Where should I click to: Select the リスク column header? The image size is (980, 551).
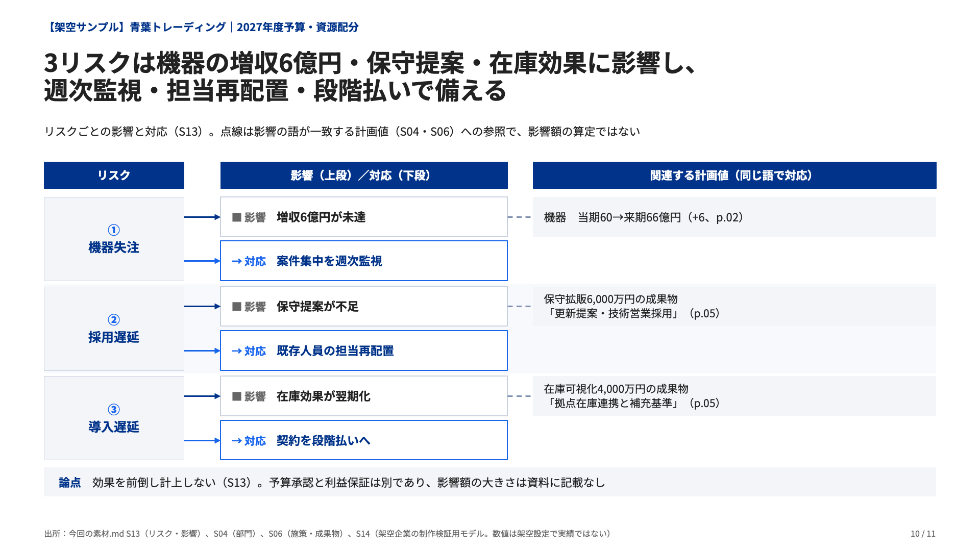(114, 175)
